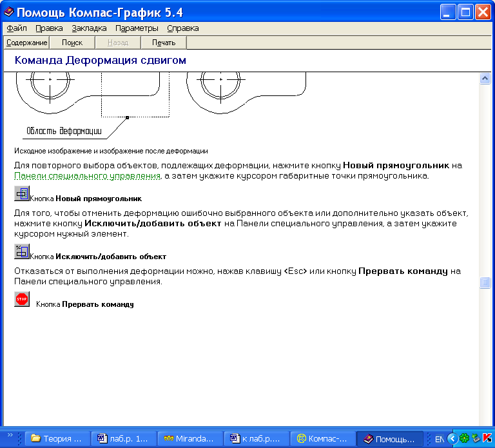Click the label Кнопка Исключить/добавить объект
This screenshot has height=448, width=495.
pyautogui.click(x=98, y=257)
